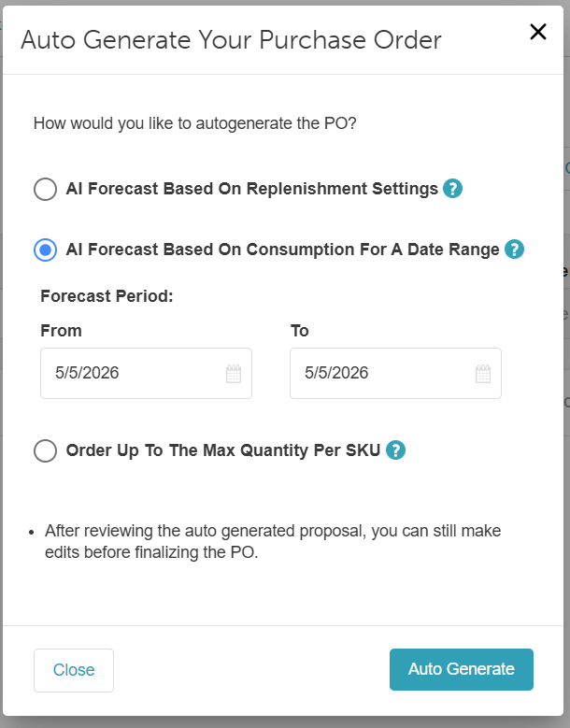Click the Close button at bottom left
Image resolution: width=570 pixels, height=728 pixels.
click(74, 670)
